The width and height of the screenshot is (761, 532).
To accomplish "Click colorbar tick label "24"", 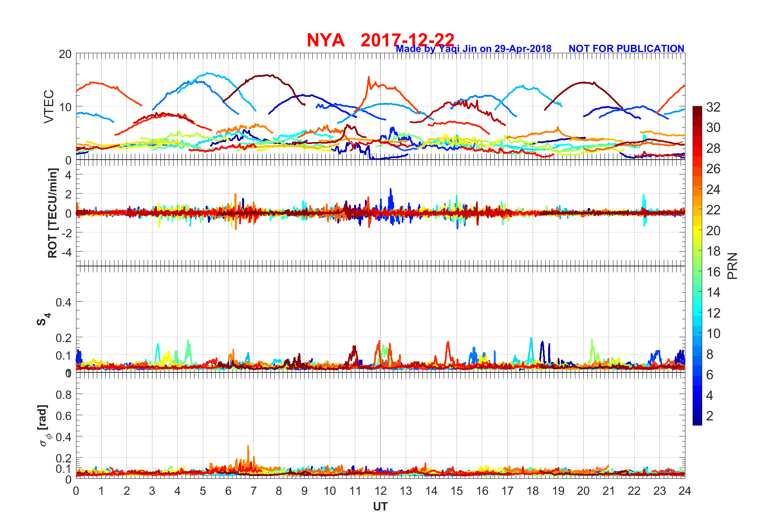I will pyautogui.click(x=713, y=190).
